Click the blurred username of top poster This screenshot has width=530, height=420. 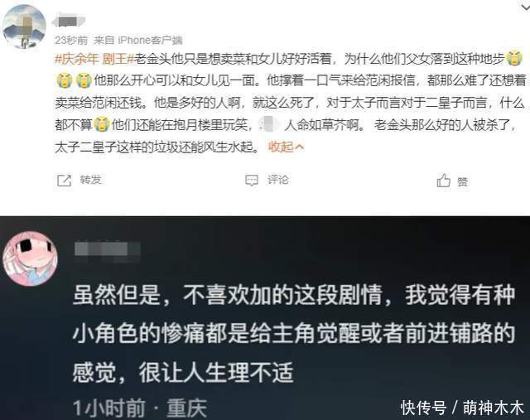click(x=69, y=21)
